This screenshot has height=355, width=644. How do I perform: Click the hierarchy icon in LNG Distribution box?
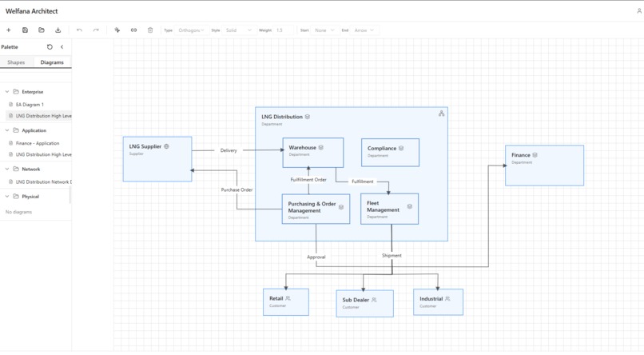click(x=441, y=114)
